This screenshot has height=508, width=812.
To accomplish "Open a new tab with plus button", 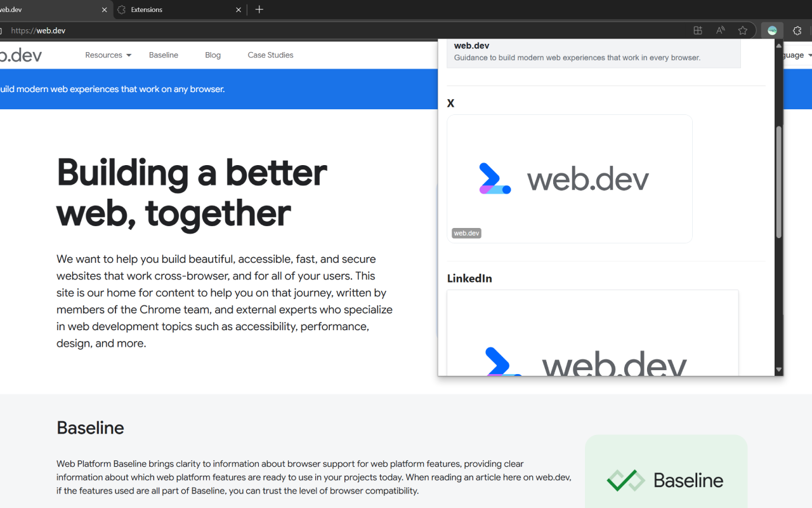I will point(259,10).
